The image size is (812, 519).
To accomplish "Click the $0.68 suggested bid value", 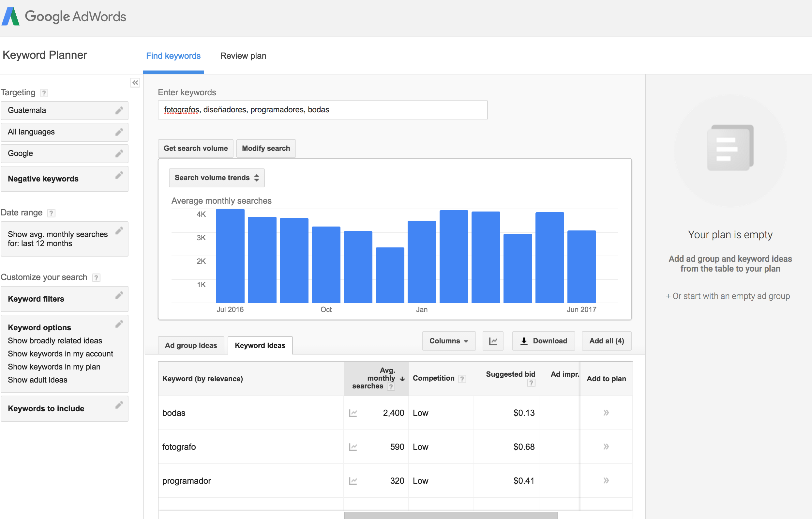I will coord(524,447).
